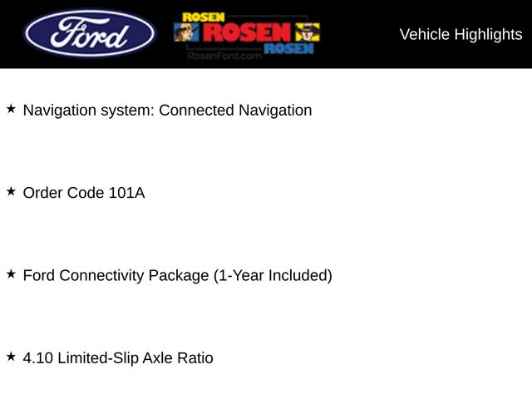Click the star next to Ford Connectivity Package
The width and height of the screenshot is (532, 399).
point(12,274)
